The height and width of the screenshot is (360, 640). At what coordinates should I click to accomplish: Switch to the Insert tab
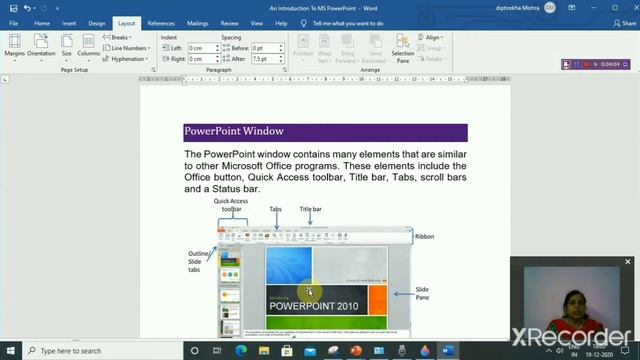(x=69, y=23)
